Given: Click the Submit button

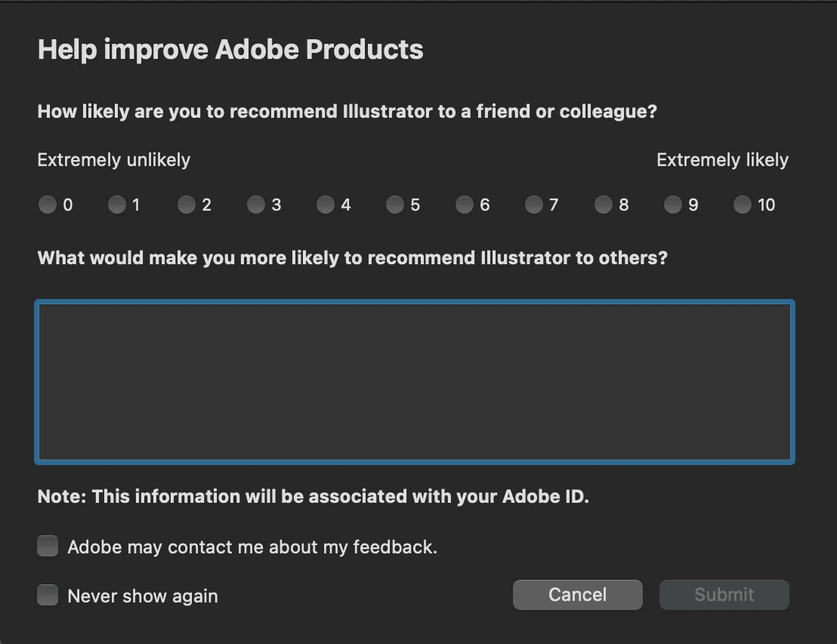Looking at the screenshot, I should [724, 595].
